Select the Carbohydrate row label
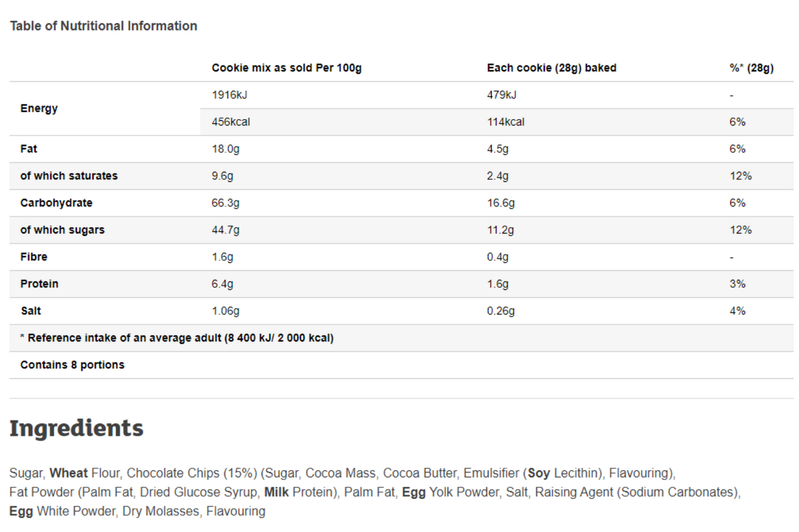 (x=56, y=203)
